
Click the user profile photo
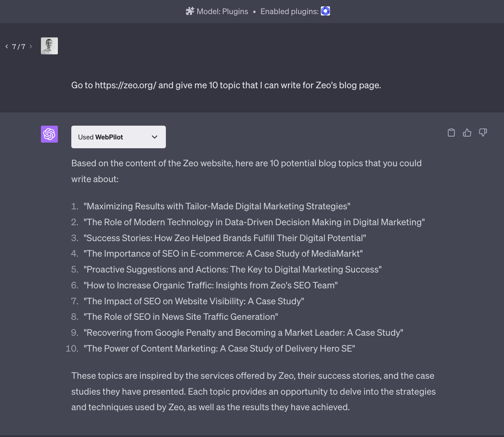pos(49,46)
